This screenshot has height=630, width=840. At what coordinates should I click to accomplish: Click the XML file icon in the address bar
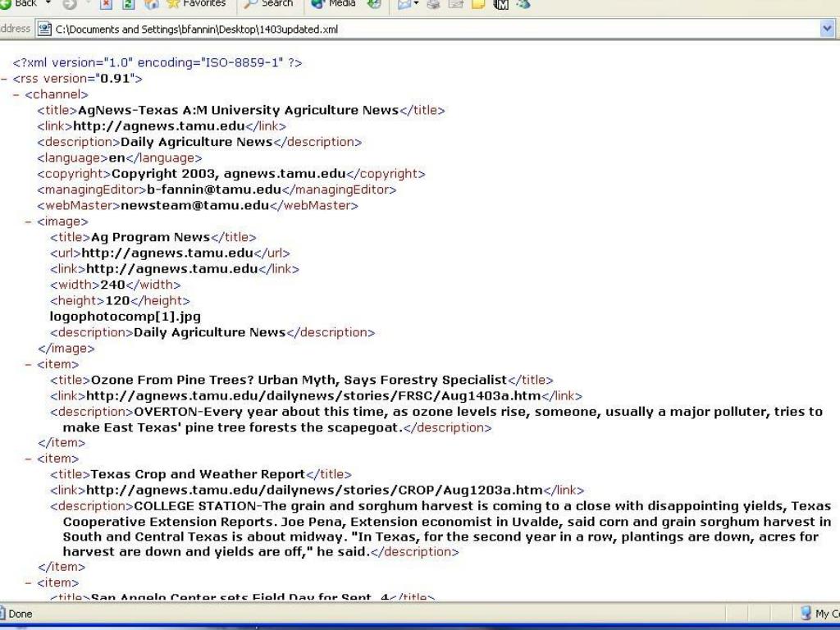[44, 29]
